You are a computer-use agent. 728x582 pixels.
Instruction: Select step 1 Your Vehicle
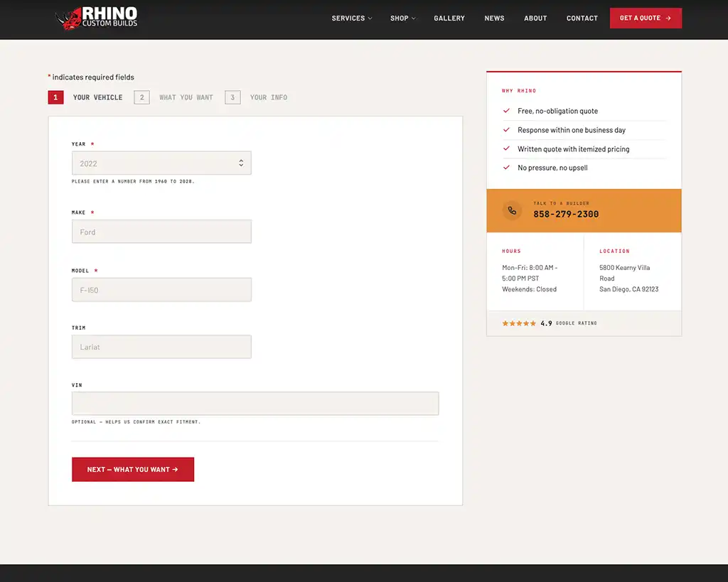(85, 97)
